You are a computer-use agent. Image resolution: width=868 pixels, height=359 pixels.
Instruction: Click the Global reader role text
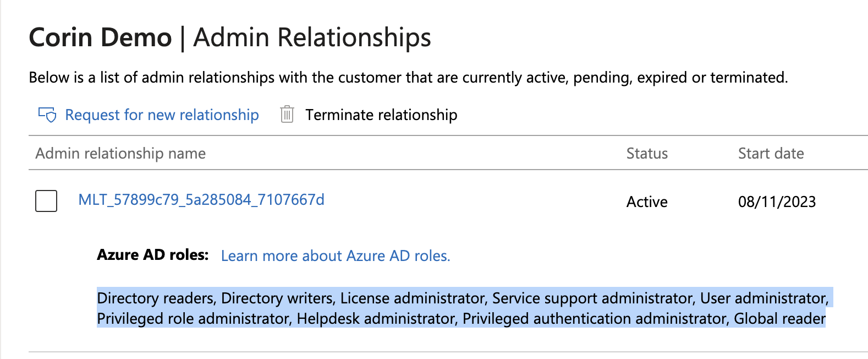click(x=780, y=318)
